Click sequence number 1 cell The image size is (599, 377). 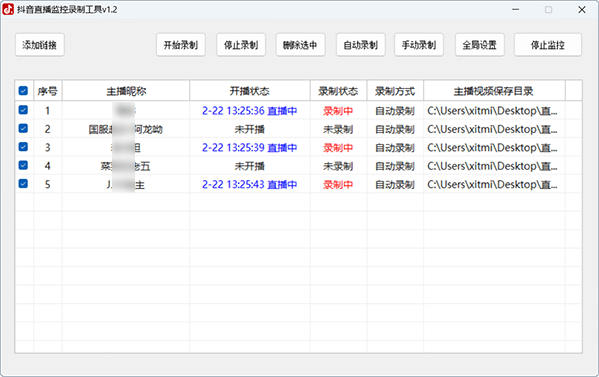point(48,111)
